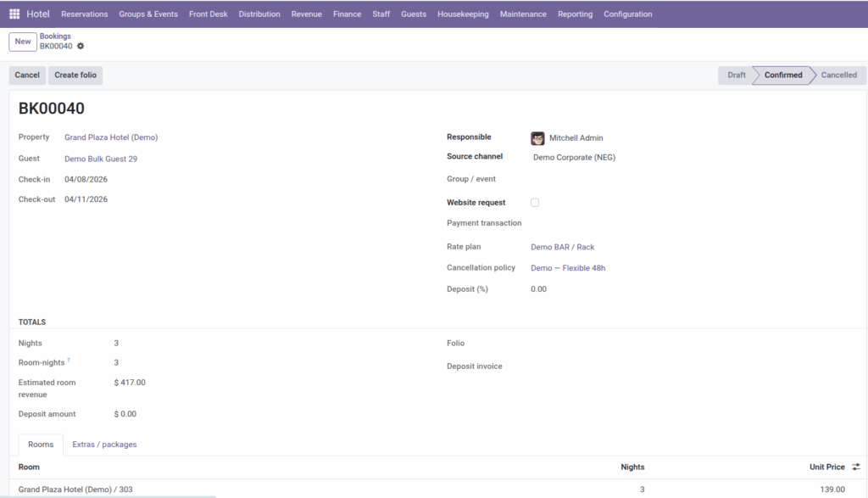The height and width of the screenshot is (498, 868).
Task: Click the gear actions icon beside BK00040
Action: pyautogui.click(x=81, y=46)
